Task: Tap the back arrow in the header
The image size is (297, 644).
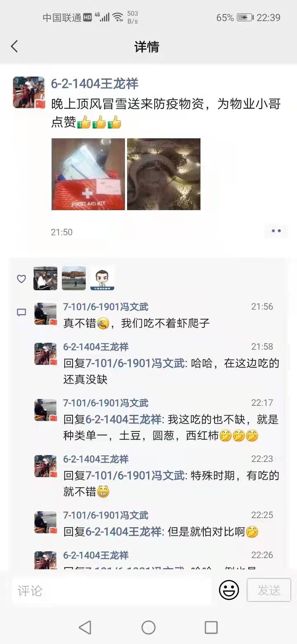Action: 14,46
